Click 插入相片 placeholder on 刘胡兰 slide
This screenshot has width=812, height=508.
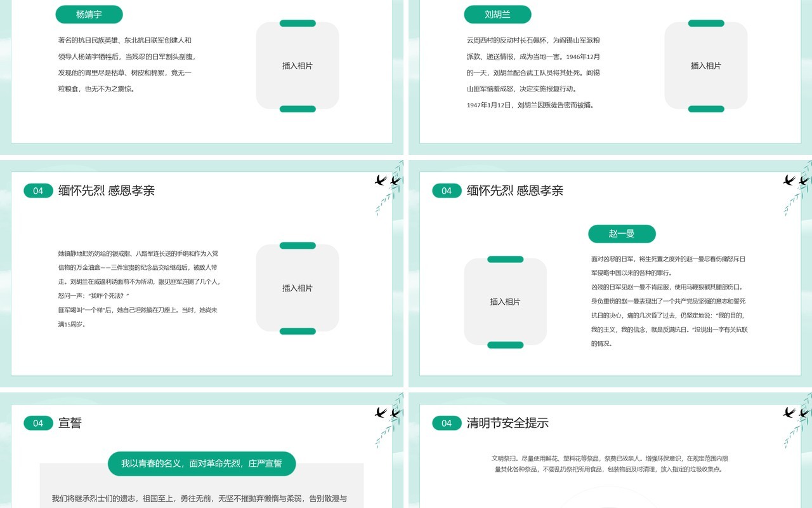tap(706, 65)
